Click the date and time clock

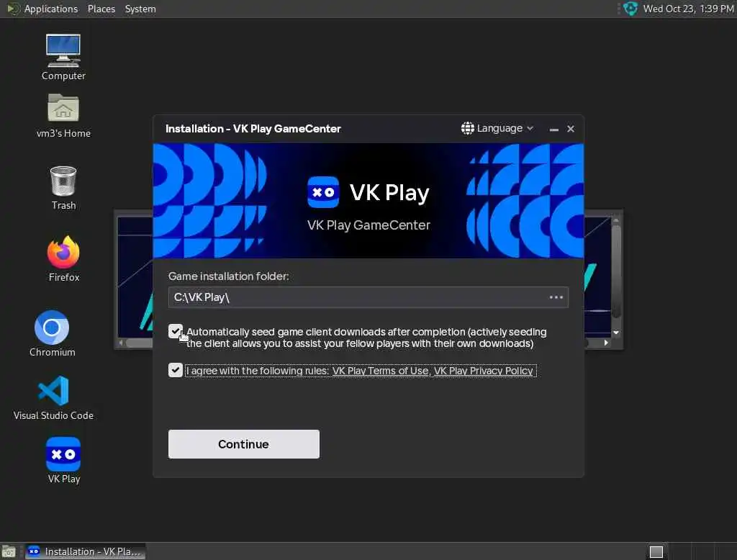click(689, 9)
